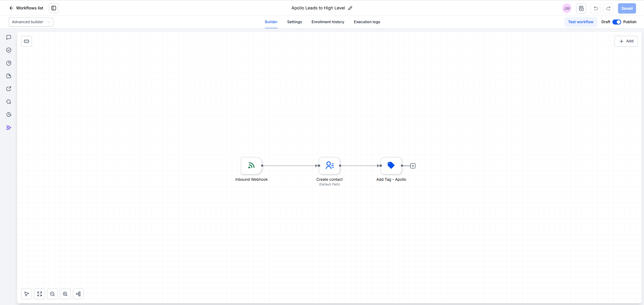The height and width of the screenshot is (305, 644).
Task: Click the Create contact label
Action: click(330, 179)
